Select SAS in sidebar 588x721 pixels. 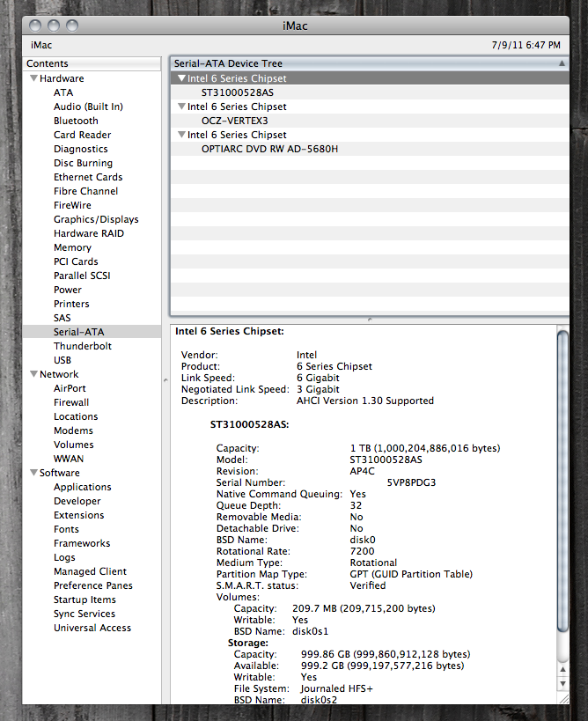tap(62, 318)
